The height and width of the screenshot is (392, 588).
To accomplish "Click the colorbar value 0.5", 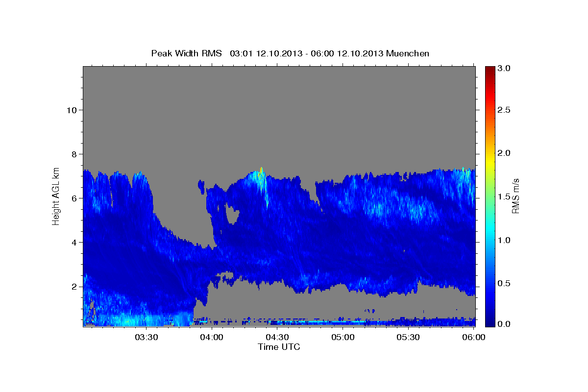I will pos(505,283).
